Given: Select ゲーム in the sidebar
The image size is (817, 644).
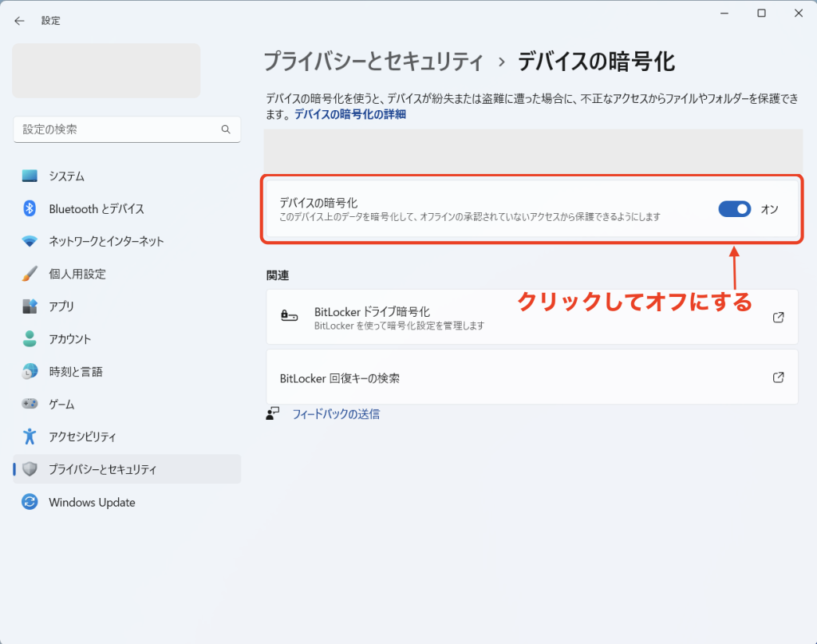Looking at the screenshot, I should coord(61,405).
